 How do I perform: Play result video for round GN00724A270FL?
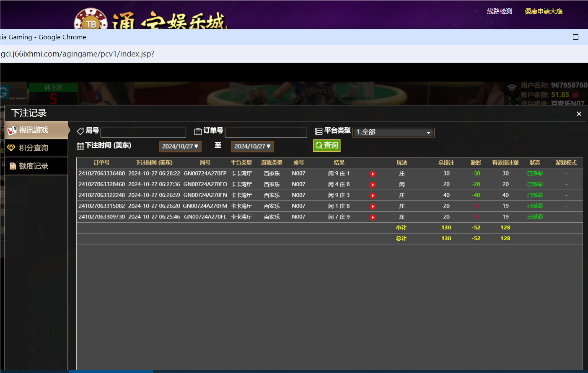click(x=373, y=217)
